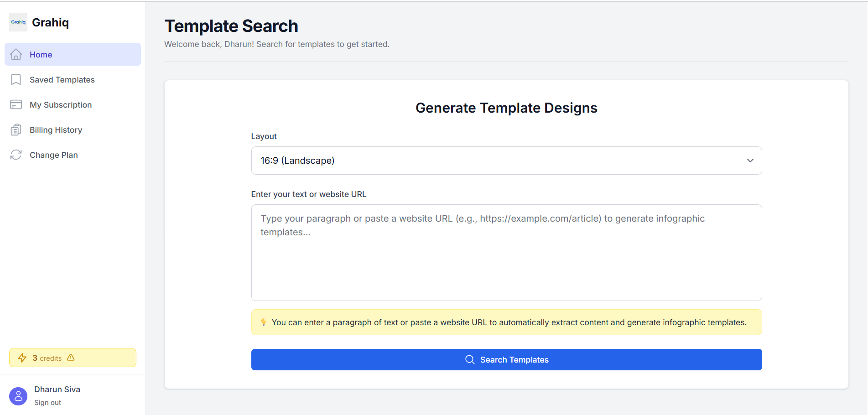The width and height of the screenshot is (868, 415).
Task: Open the Layout dropdown
Action: tap(506, 161)
